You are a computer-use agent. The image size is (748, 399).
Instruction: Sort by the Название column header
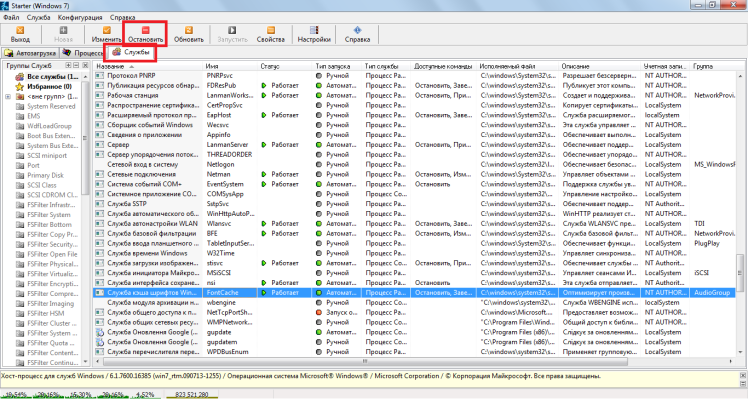pyautogui.click(x=148, y=66)
